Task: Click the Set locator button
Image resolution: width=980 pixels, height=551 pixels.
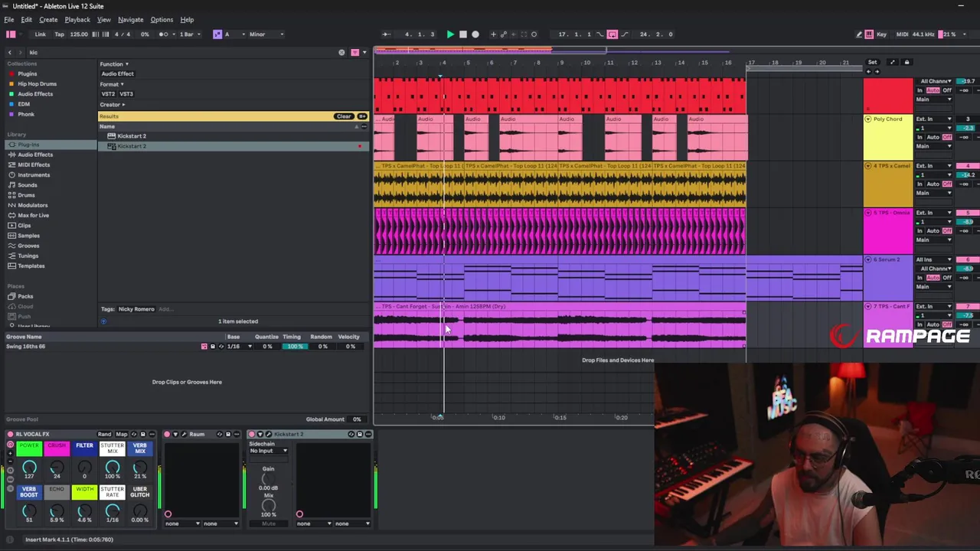Action: [872, 62]
